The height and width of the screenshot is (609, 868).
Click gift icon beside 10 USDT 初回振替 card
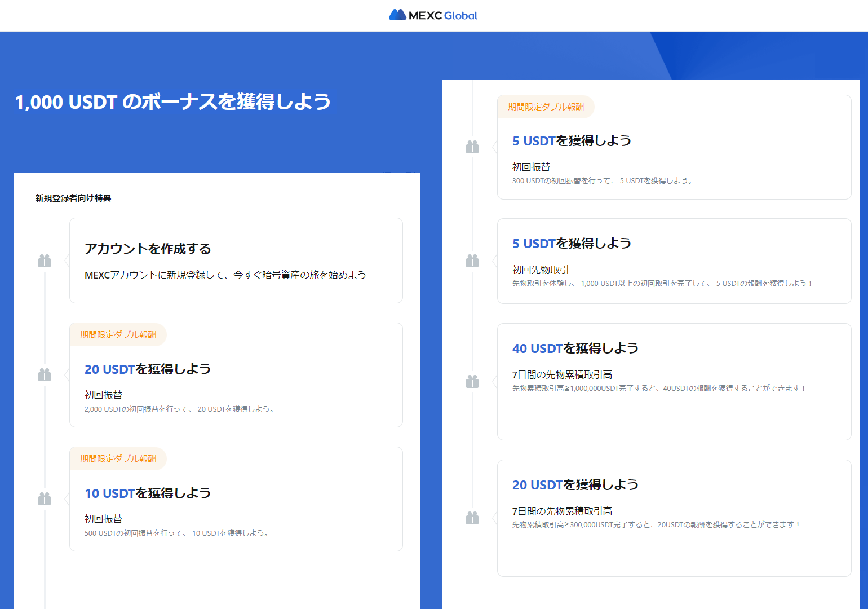45,498
